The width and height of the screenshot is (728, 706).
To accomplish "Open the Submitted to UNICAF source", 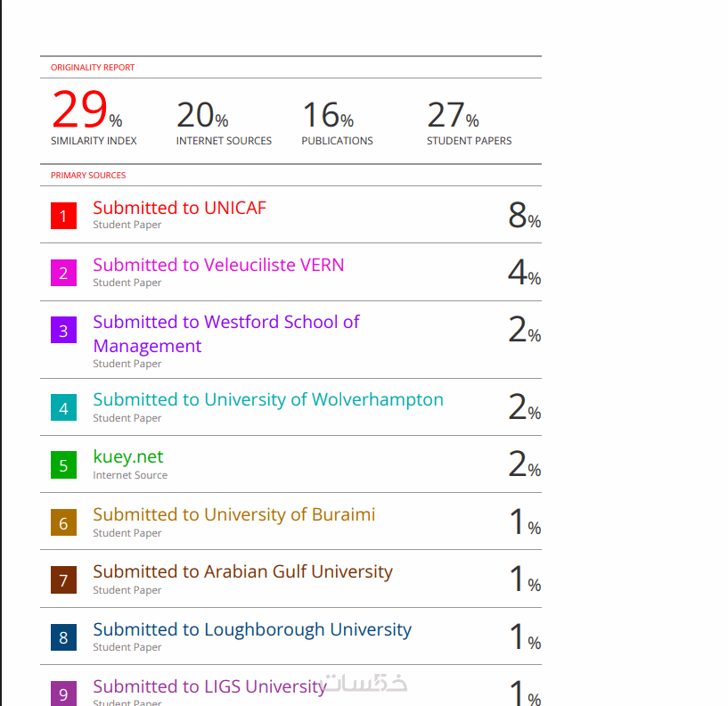I will (x=179, y=208).
